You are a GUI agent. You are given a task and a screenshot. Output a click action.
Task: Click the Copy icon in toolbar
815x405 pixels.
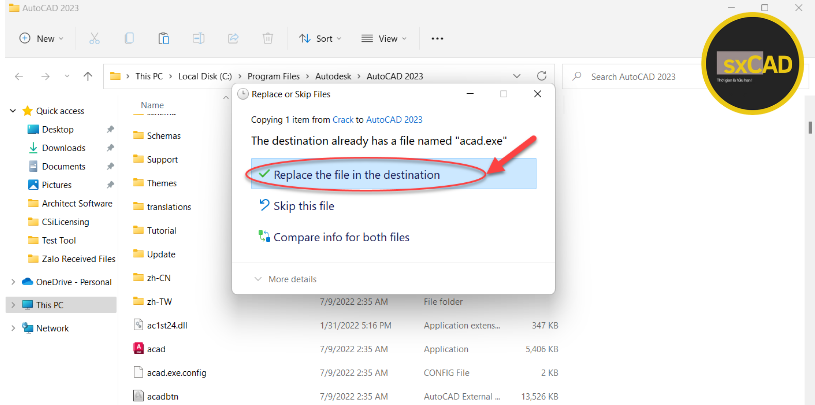[129, 38]
